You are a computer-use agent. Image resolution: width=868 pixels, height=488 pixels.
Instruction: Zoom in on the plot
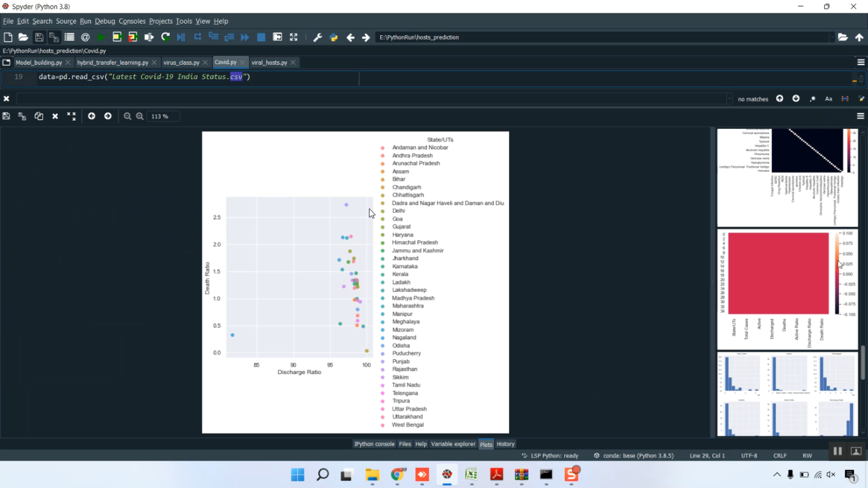point(140,116)
